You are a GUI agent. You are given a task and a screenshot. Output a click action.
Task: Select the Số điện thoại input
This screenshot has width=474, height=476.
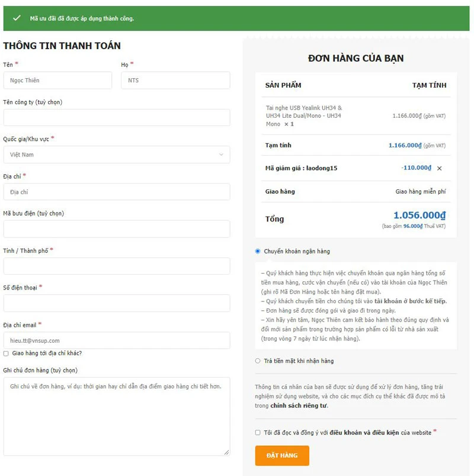coord(117,303)
